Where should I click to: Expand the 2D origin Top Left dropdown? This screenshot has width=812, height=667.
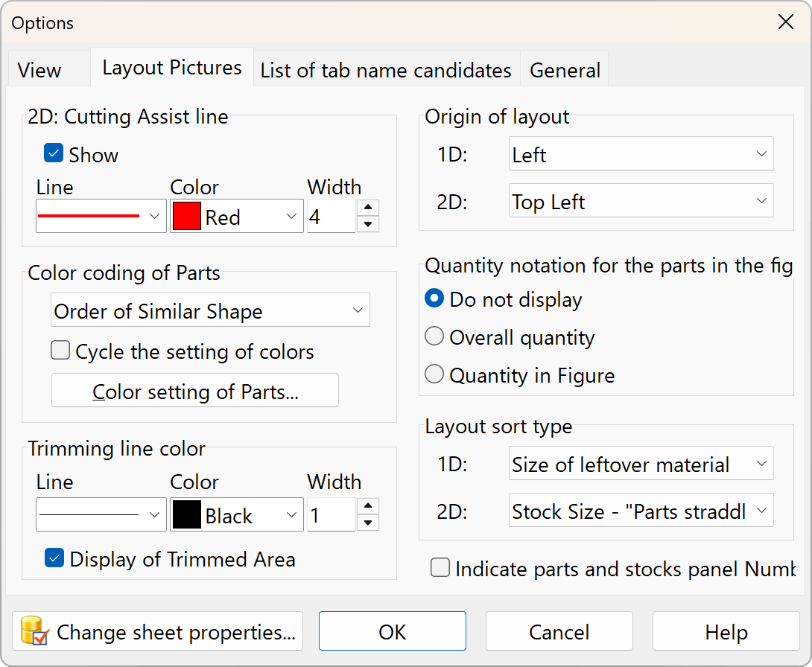641,201
